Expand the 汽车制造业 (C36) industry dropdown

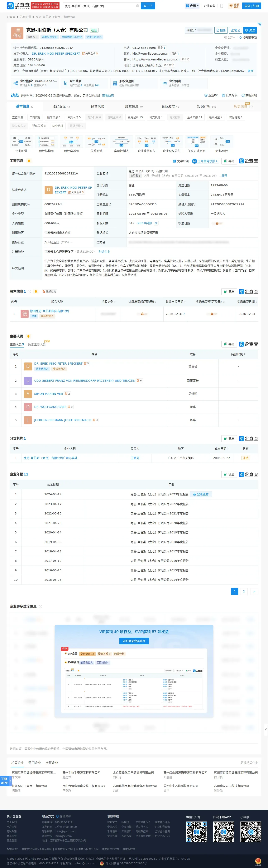point(72,242)
